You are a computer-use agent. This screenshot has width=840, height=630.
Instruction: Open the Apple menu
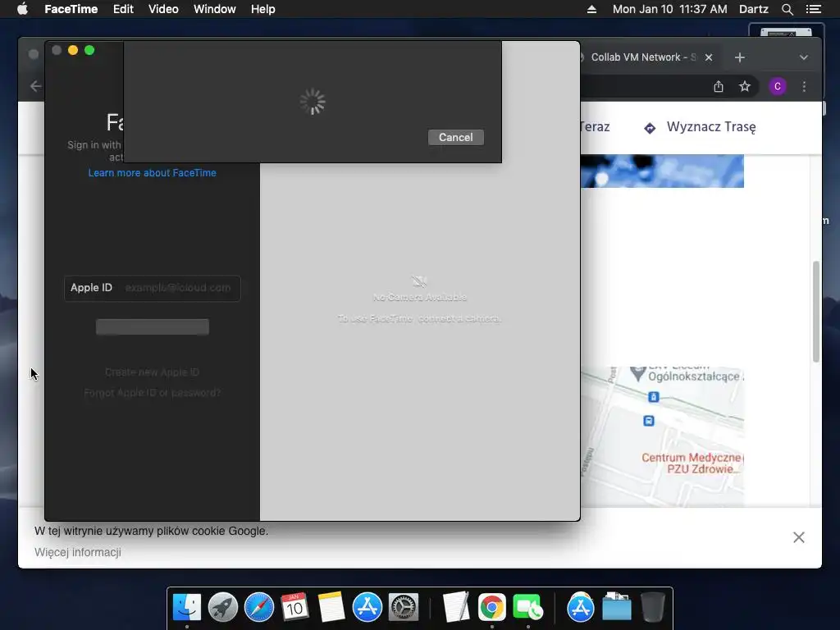pos(22,9)
